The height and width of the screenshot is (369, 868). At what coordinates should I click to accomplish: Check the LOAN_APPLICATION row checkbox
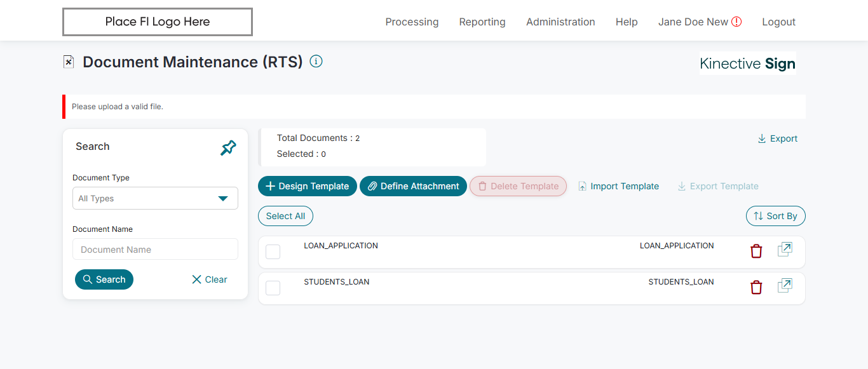point(273,252)
